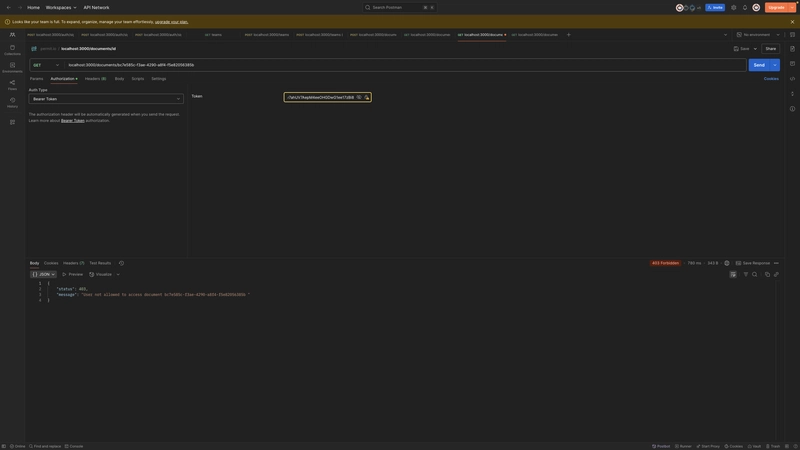Viewport: 800px width, 450px height.
Task: Open the notifications bell
Action: pos(745,8)
